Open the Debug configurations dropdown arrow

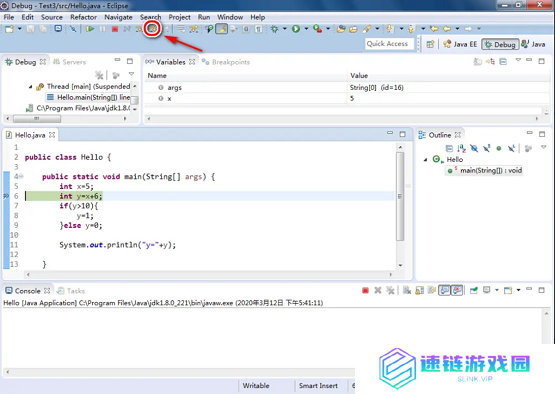coord(285,29)
